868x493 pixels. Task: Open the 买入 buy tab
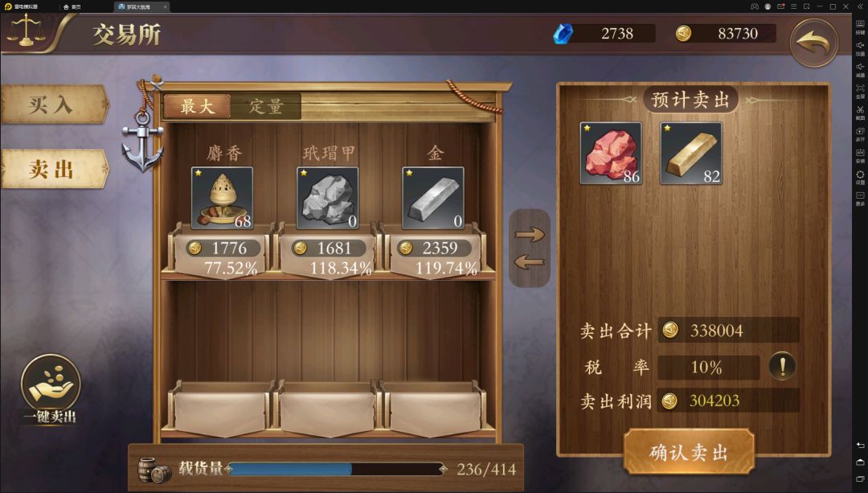click(53, 104)
